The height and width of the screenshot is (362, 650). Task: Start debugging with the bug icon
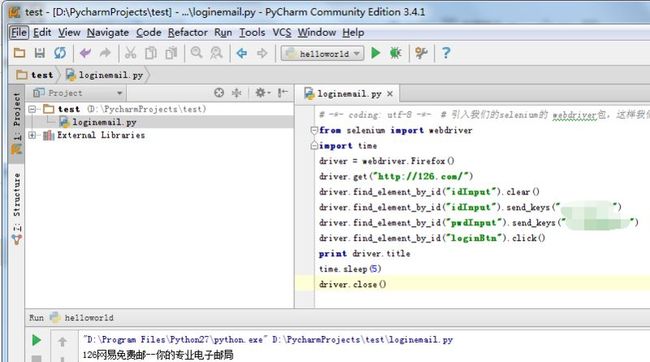395,53
